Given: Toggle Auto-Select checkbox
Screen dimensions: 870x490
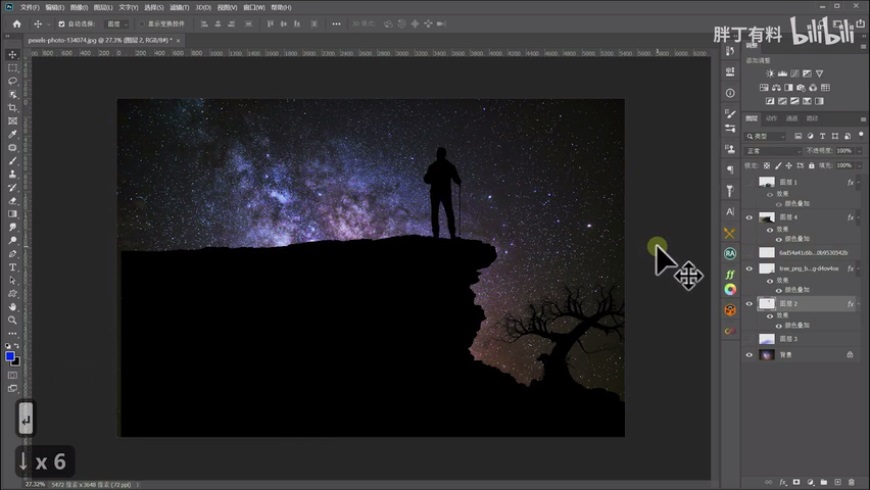Looking at the screenshot, I should point(62,24).
